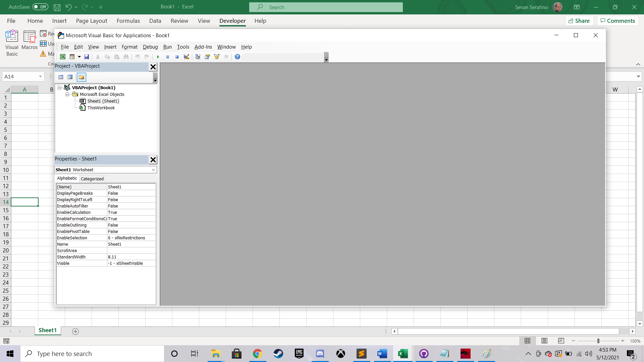Open Excel Developer ribbon tab
Screen dimensions: 644x362
tap(232, 21)
